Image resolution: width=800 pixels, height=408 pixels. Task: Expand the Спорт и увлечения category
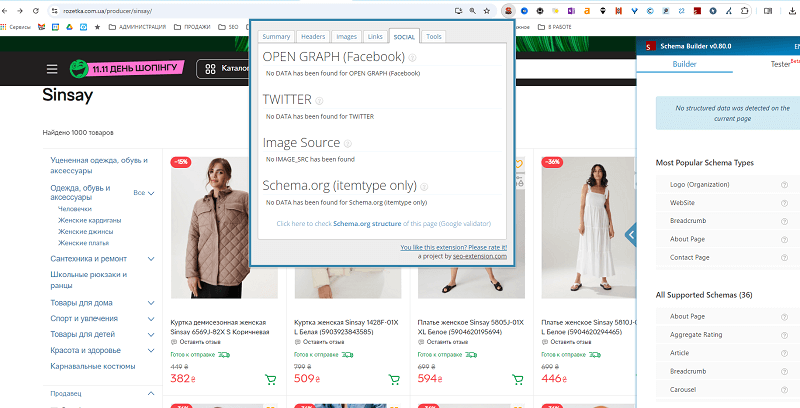click(x=151, y=319)
